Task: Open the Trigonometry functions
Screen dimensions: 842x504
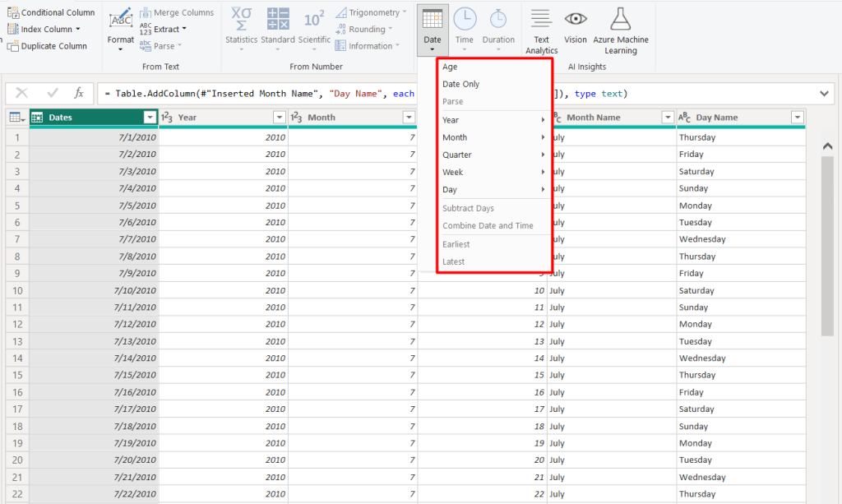Action: click(x=369, y=12)
